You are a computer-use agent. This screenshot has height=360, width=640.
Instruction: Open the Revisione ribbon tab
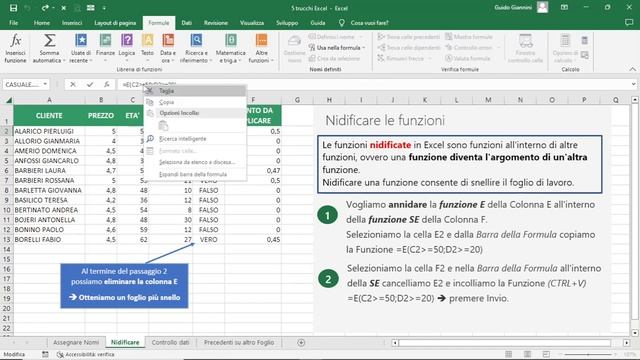tap(216, 23)
